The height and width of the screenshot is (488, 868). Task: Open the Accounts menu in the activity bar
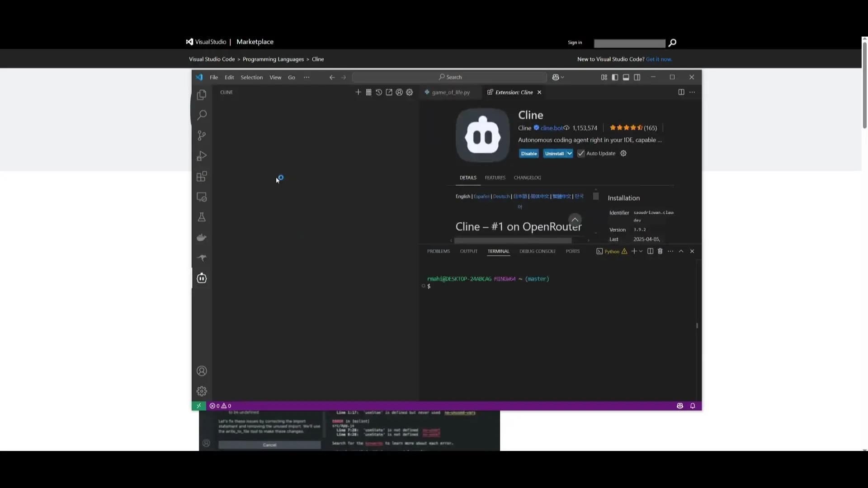click(x=202, y=371)
